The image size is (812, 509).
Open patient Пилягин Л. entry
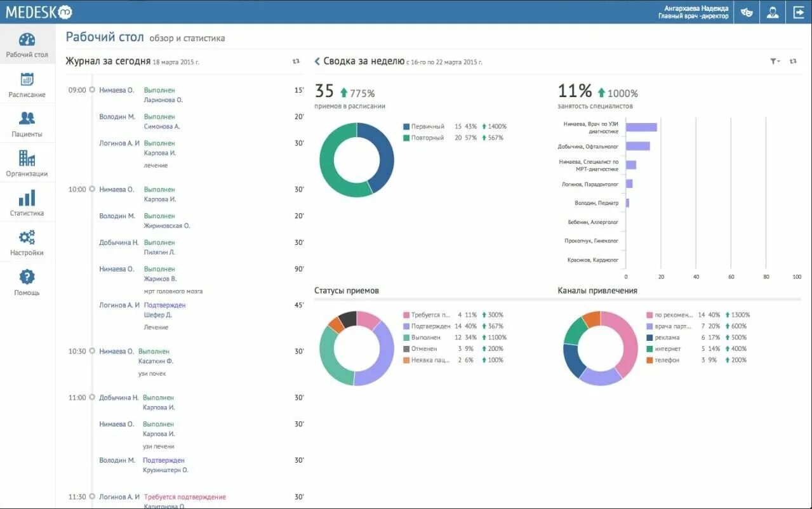[x=159, y=253]
